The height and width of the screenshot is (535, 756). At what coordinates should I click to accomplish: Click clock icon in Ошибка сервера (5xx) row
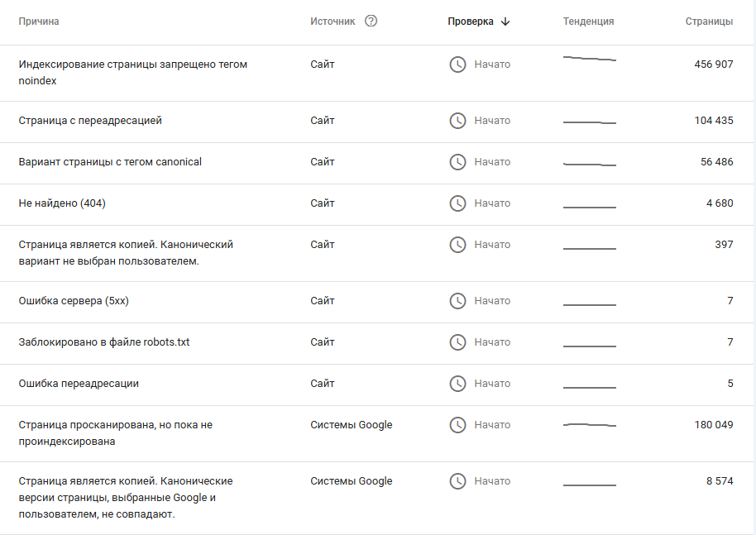point(457,301)
